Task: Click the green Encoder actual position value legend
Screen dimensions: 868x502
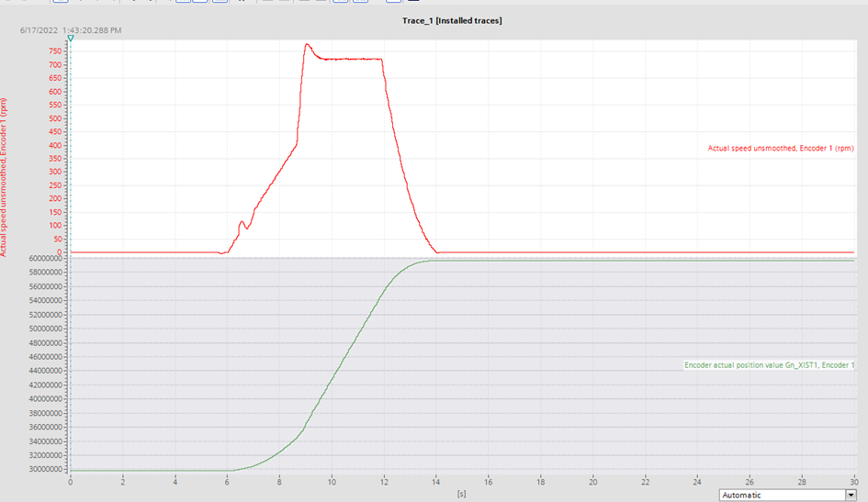Action: 769,365
